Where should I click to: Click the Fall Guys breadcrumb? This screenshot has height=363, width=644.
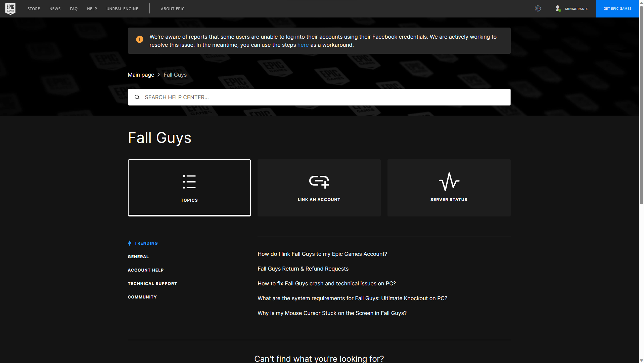click(175, 75)
